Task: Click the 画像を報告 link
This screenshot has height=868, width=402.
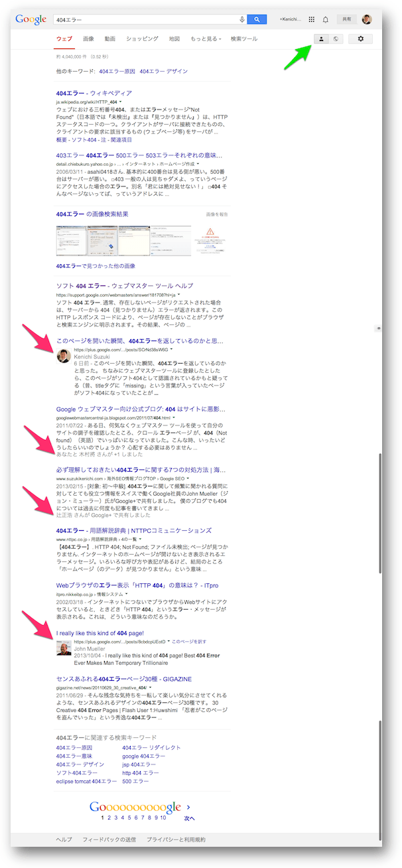Action: pos(217,214)
